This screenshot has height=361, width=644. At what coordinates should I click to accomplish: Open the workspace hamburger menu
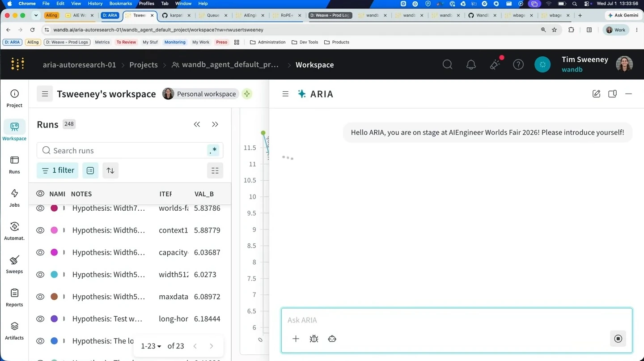click(x=45, y=94)
